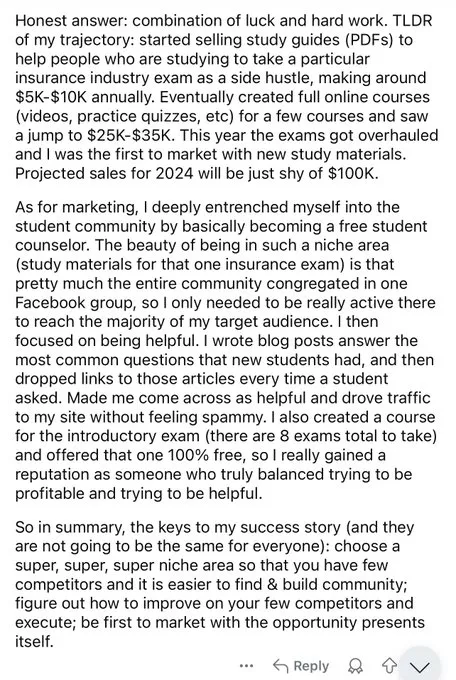456x680 pixels.
Task: Click the words 'Facebook group' in the text
Action: [x=75, y=303]
